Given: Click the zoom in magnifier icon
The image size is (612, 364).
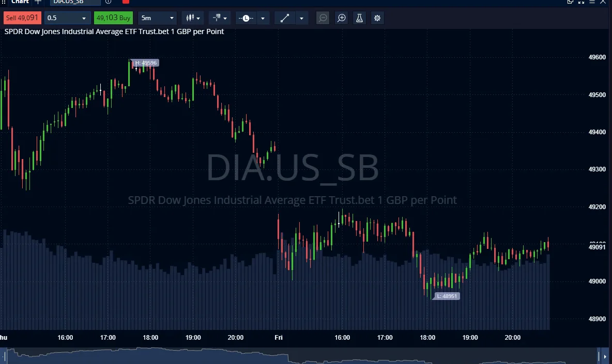Looking at the screenshot, I should click(342, 18).
